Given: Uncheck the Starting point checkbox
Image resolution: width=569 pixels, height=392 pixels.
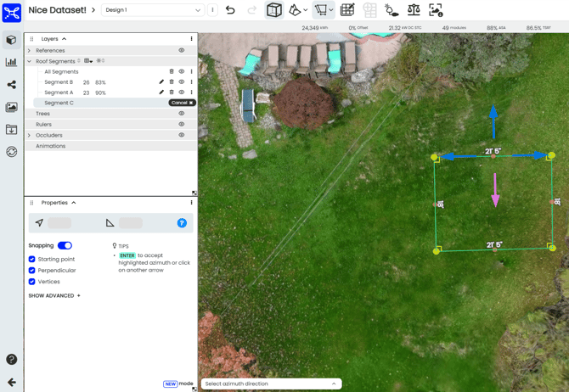Looking at the screenshot, I should (32, 260).
